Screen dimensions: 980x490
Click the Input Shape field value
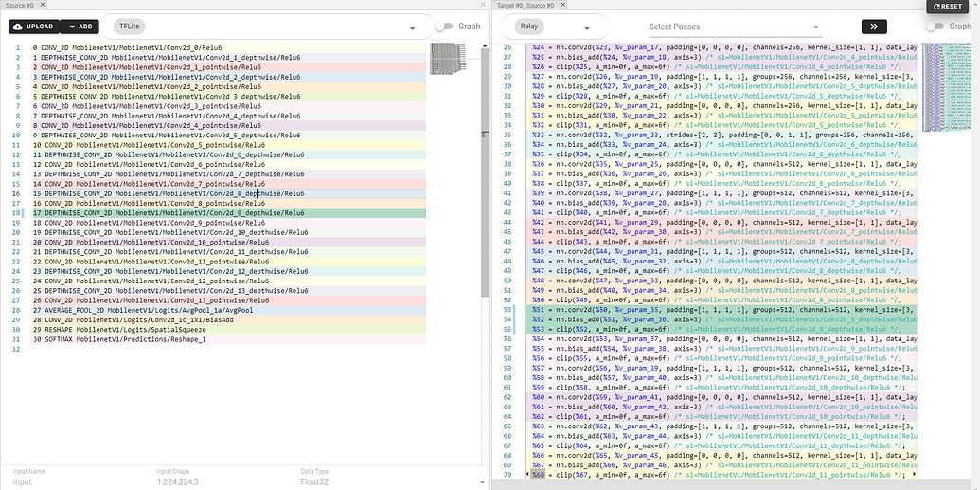point(177,481)
